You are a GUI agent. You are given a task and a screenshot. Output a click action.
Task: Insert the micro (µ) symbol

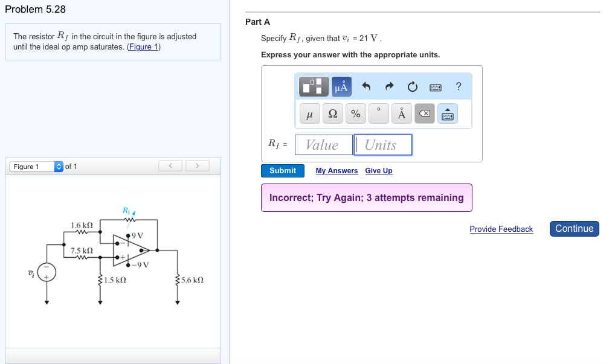pos(309,113)
